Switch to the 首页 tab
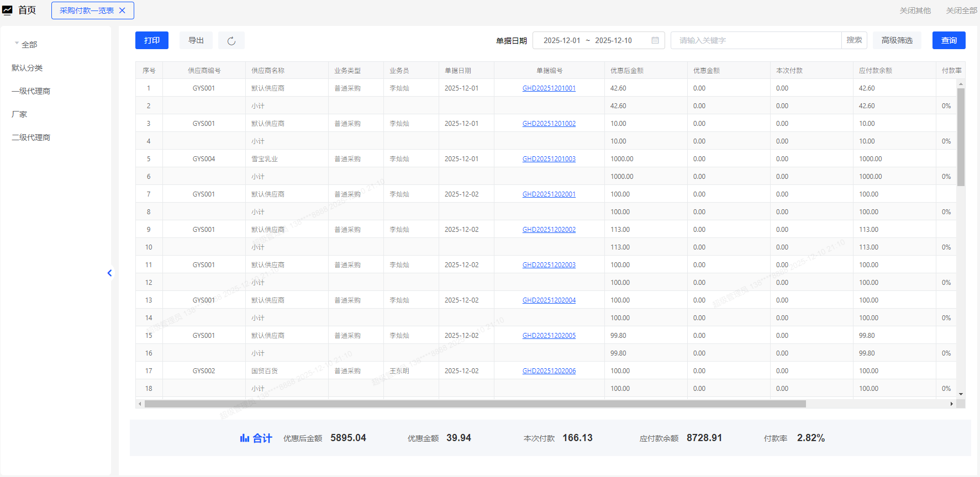Screen dimensions: 980x477 click(27, 10)
